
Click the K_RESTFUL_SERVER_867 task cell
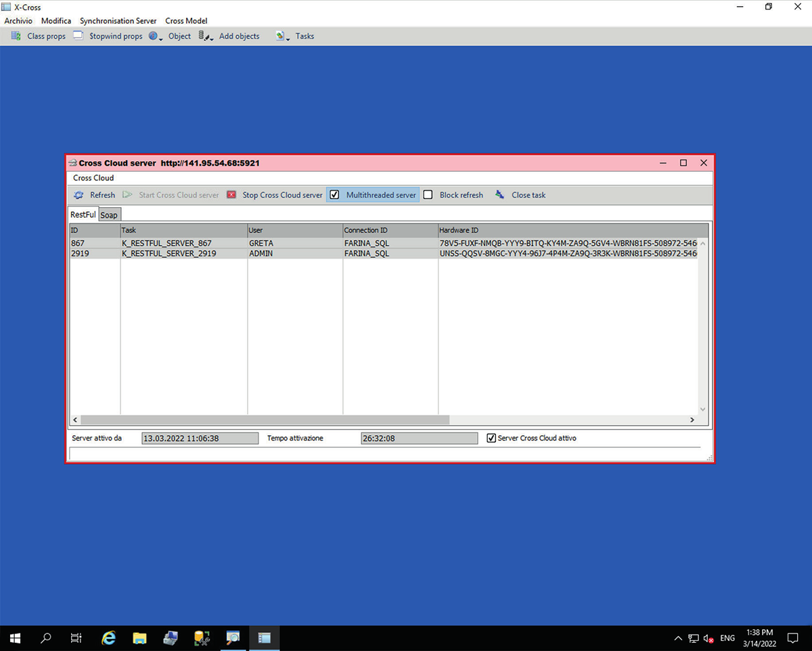point(184,243)
